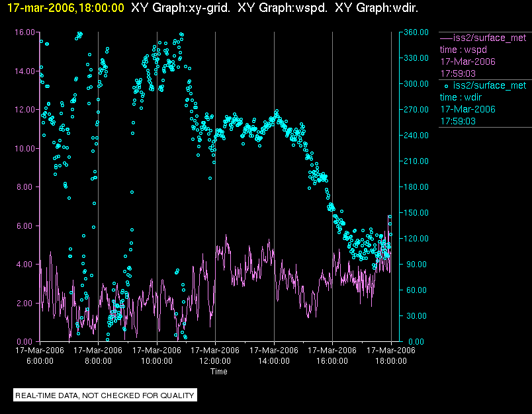Click the cyan iss2/surface_met legend entry

490,85
